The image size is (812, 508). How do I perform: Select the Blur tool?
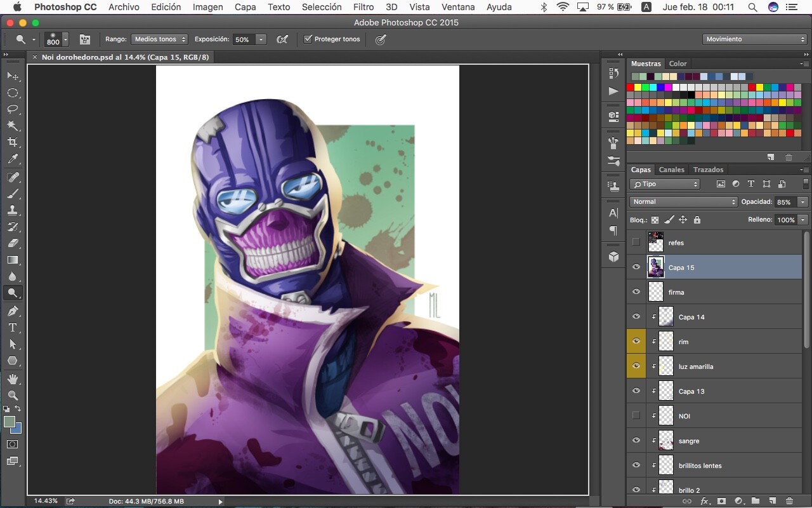(x=13, y=276)
